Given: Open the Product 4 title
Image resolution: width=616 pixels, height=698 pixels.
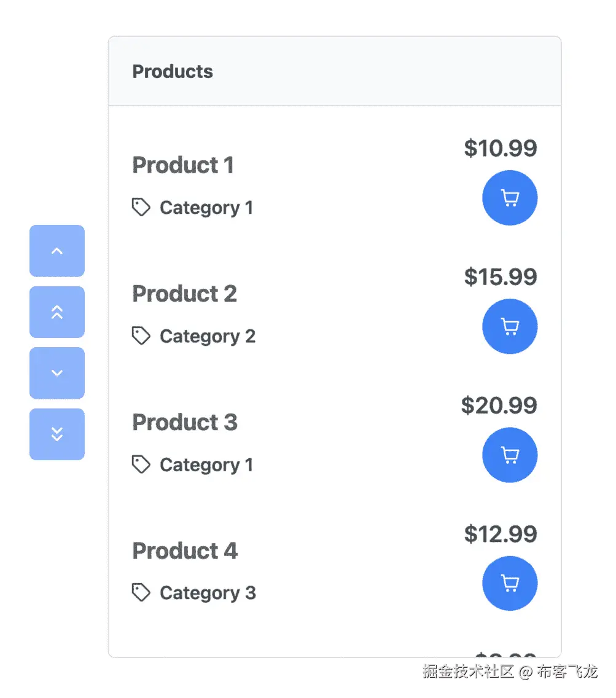Looking at the screenshot, I should [x=185, y=551].
